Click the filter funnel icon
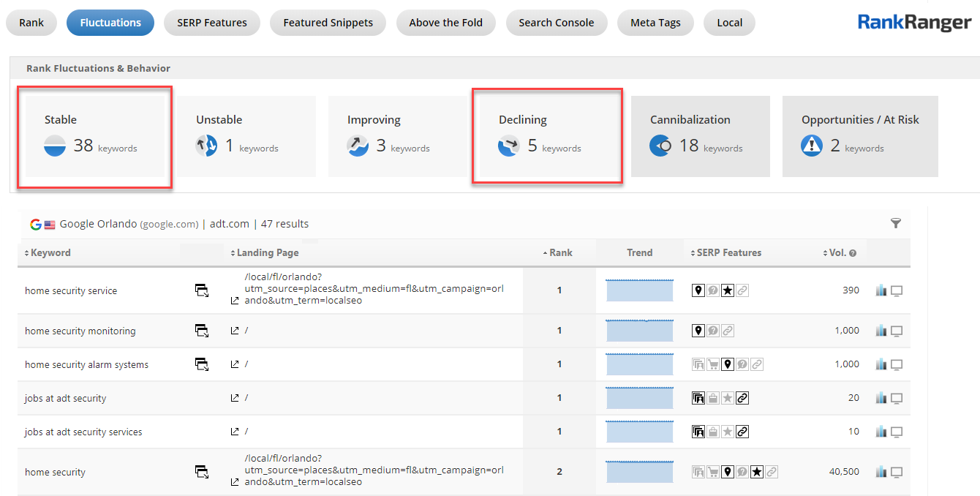Screen dimensions: 980x496 click(x=896, y=224)
